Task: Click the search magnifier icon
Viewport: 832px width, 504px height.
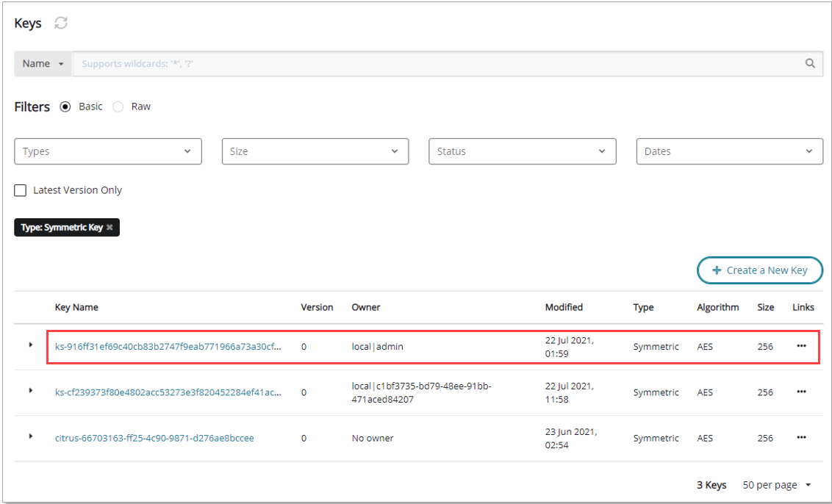Action: (810, 64)
